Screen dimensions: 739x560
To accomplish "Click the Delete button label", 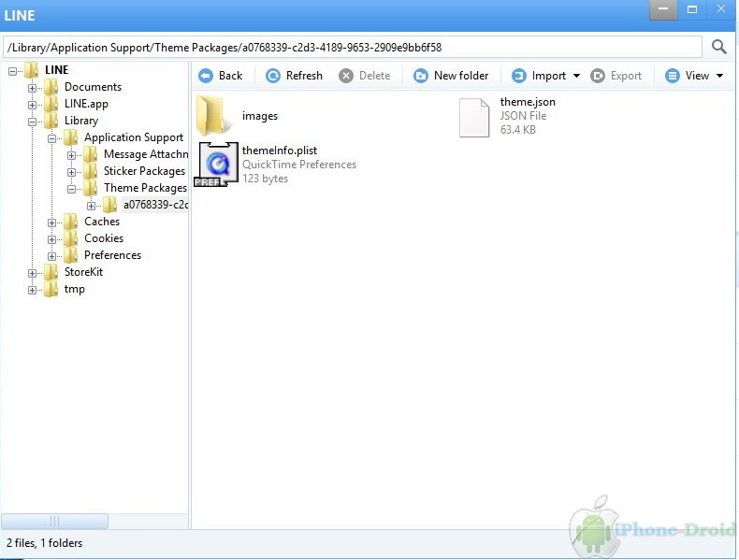I will 375,76.
